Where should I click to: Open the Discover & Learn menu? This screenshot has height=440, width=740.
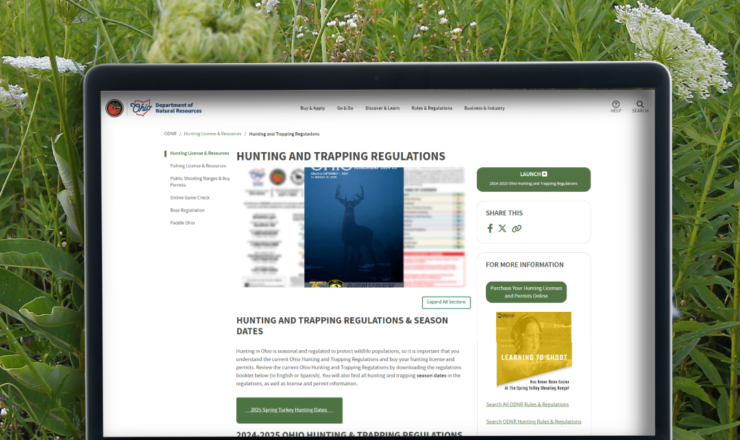(x=382, y=108)
